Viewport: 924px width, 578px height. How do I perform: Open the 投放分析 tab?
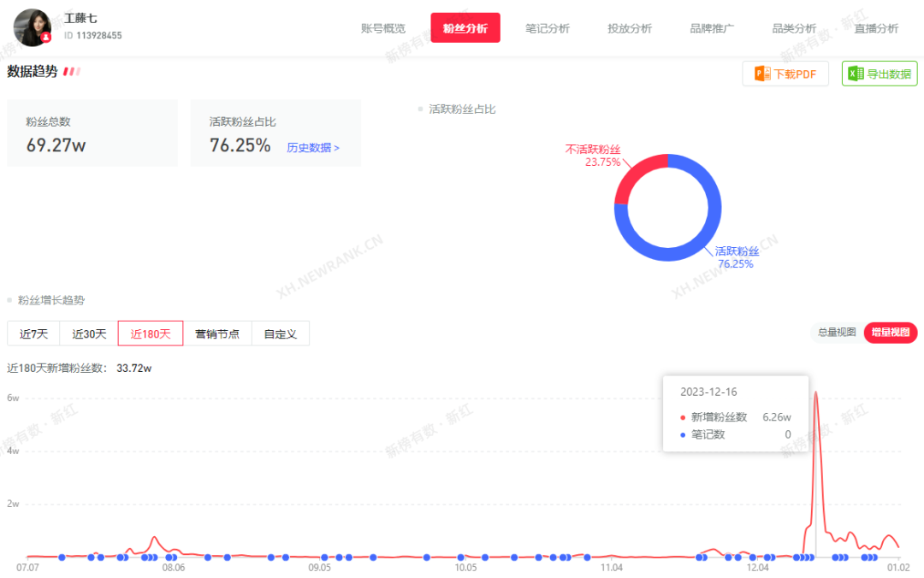point(630,28)
